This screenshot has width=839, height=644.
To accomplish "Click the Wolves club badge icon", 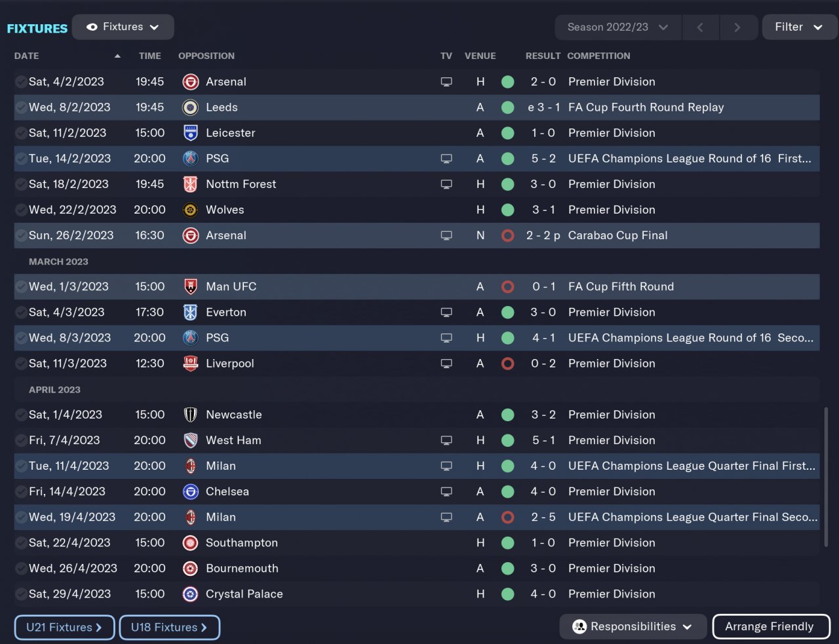I will [x=190, y=210].
